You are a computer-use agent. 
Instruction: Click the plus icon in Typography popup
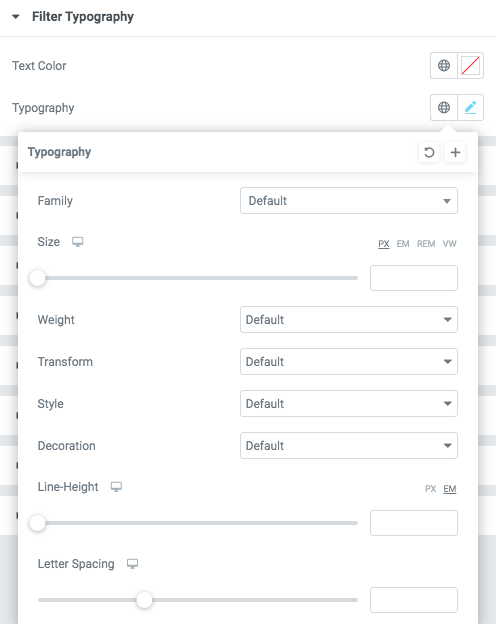coord(455,152)
